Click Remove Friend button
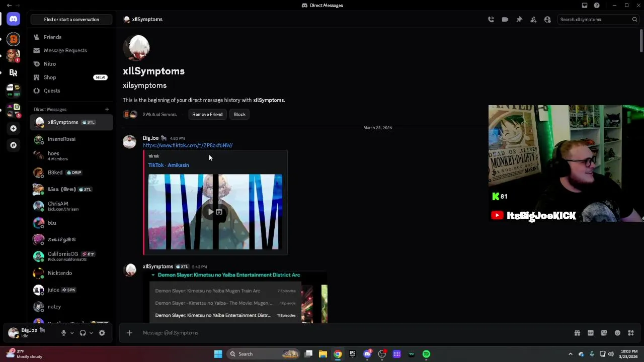 (x=207, y=114)
